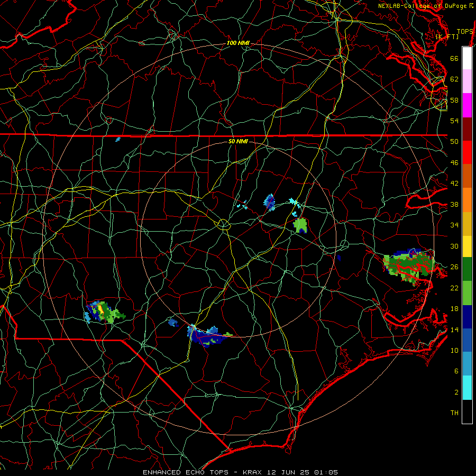Click the "TH" legend label
Viewport: 476px width, 476px height.
tap(454, 413)
